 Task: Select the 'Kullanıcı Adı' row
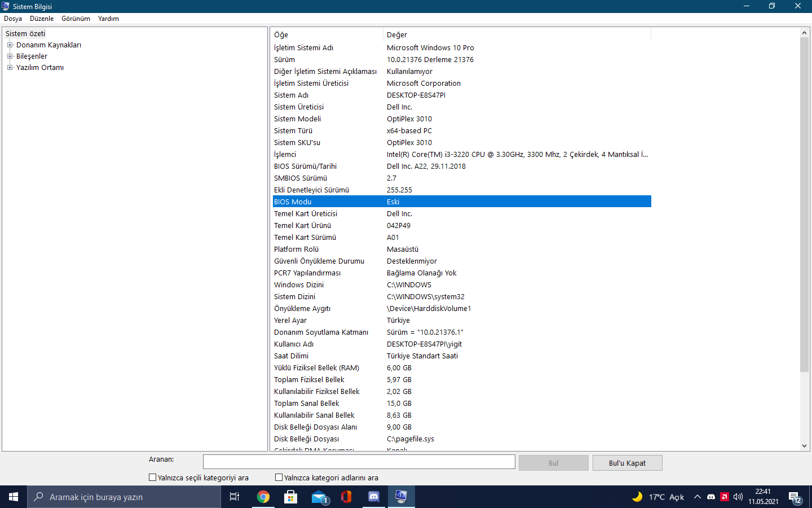click(462, 344)
